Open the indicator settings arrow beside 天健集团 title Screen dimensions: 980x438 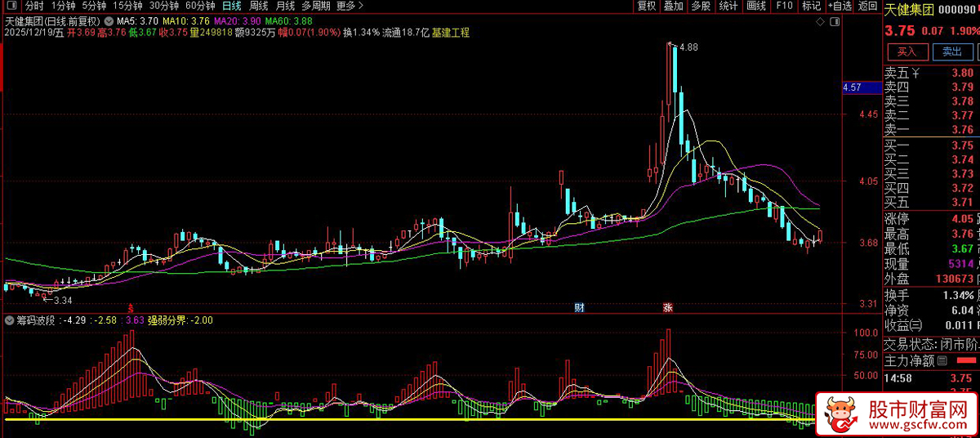point(109,20)
